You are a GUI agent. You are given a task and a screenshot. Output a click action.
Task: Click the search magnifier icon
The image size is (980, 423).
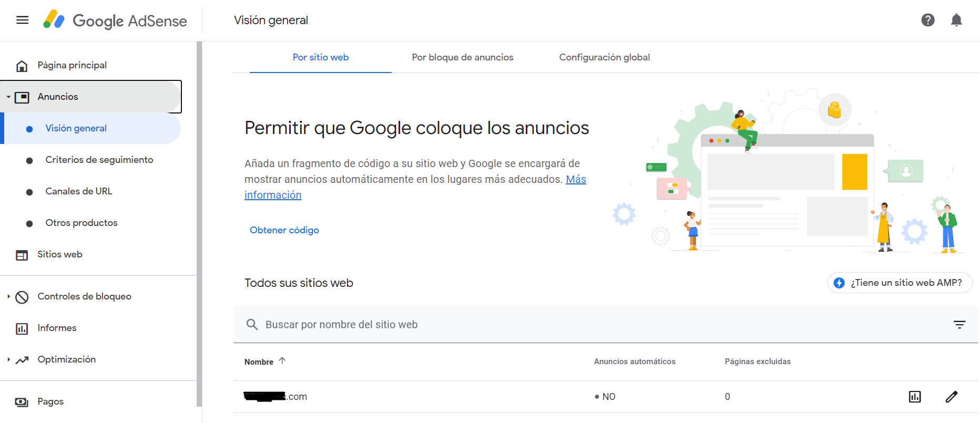(x=252, y=324)
